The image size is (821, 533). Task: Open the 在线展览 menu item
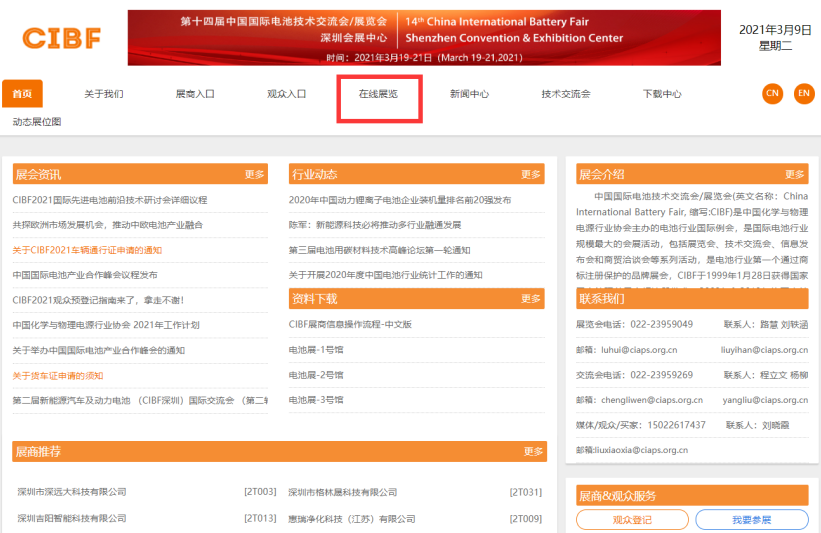378,94
